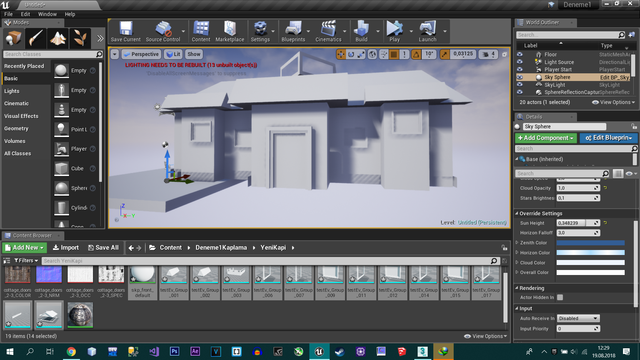Toggle visibility of SkyLight actor
The width and height of the screenshot is (640, 360).
[520, 85]
